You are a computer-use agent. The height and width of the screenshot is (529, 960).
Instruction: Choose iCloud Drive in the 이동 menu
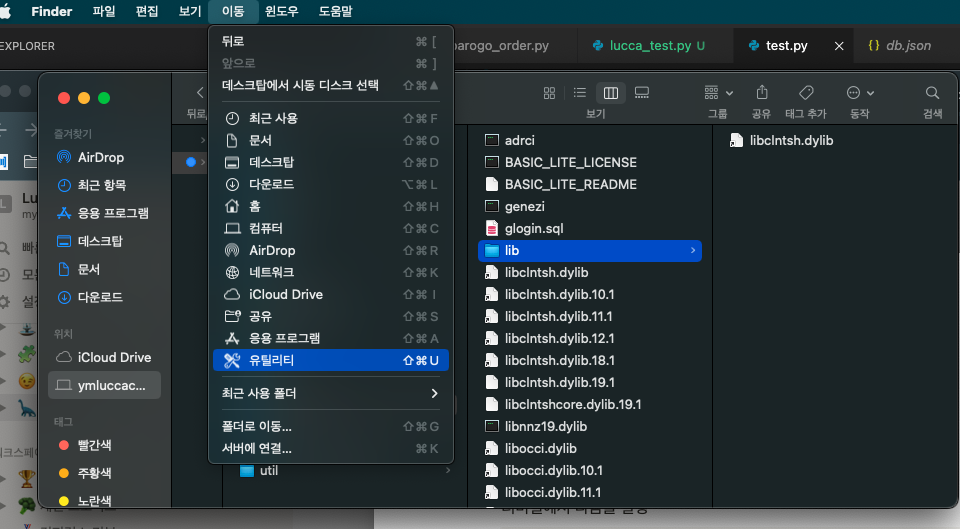(x=331, y=295)
